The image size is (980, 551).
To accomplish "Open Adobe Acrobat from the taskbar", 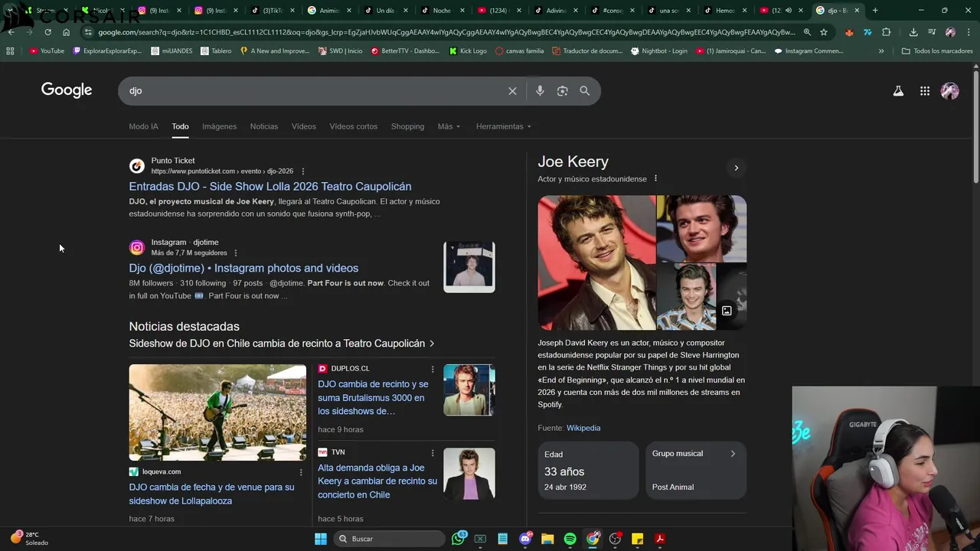I will coord(660,539).
